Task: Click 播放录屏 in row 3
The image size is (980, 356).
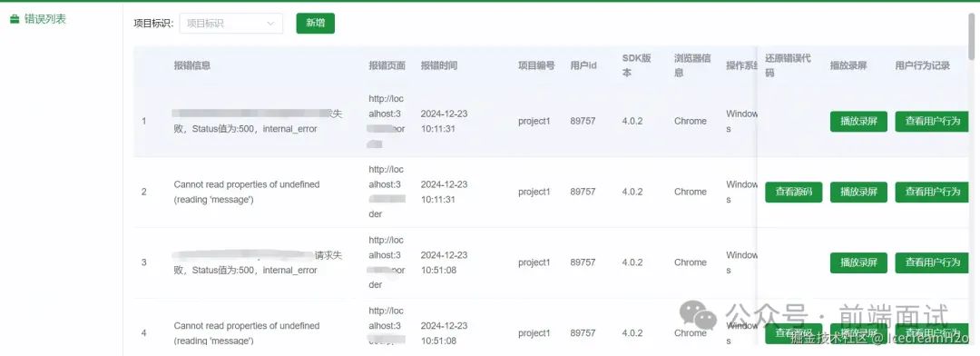Action: 858,262
